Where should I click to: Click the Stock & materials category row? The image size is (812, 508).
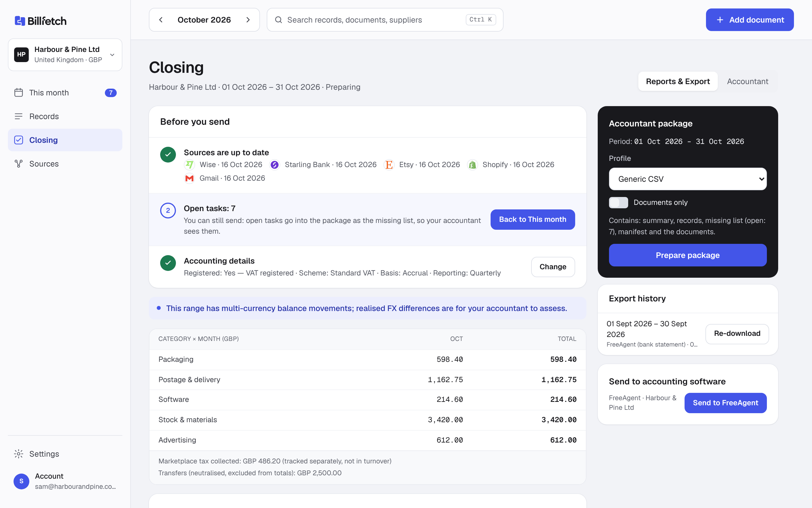point(367,420)
